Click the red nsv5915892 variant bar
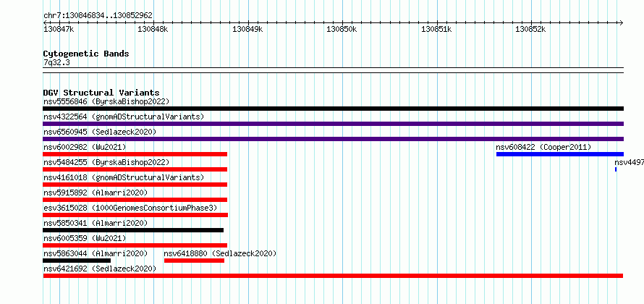The height and width of the screenshot is (304, 644). 135,200
